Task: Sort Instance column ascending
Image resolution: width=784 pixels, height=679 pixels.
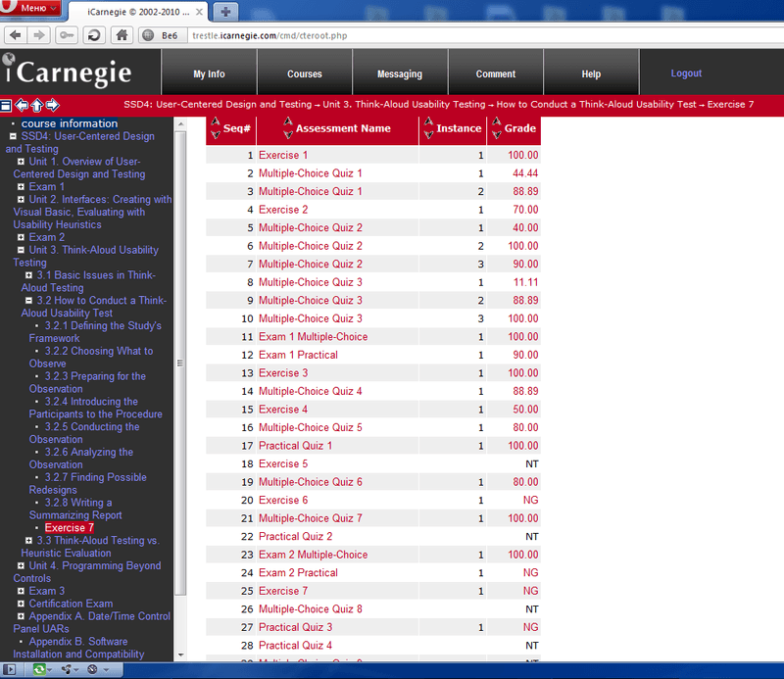Action: pos(428,121)
